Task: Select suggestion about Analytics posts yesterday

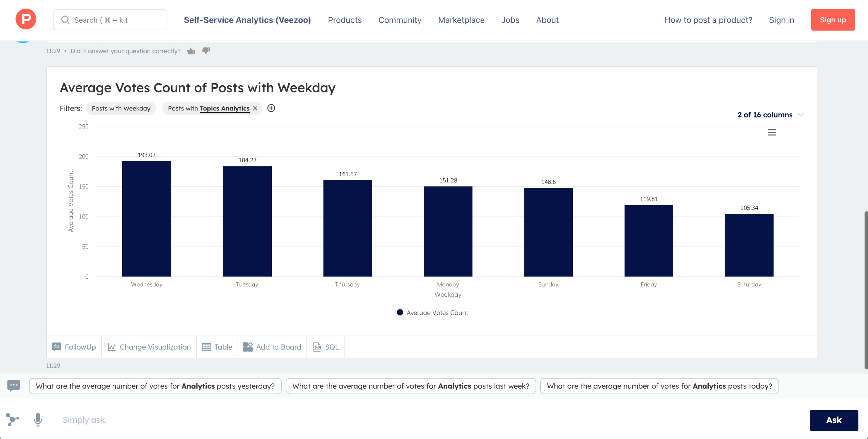Action: coord(155,386)
